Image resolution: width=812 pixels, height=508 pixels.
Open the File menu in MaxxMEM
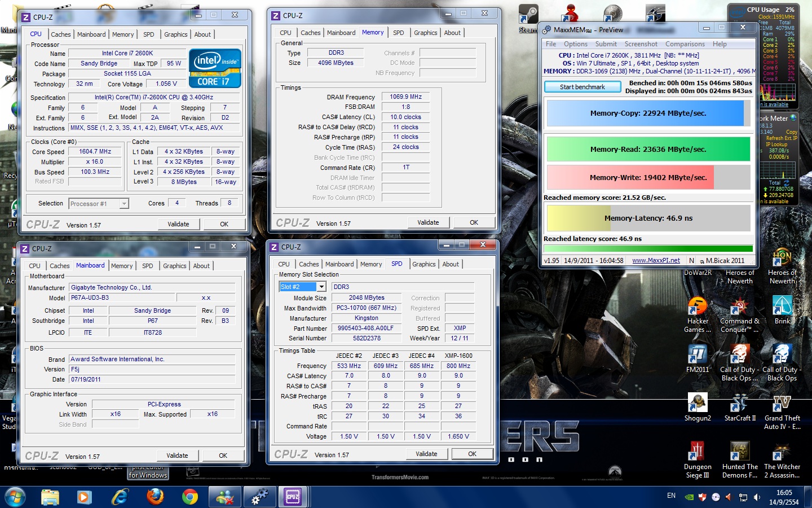(551, 44)
